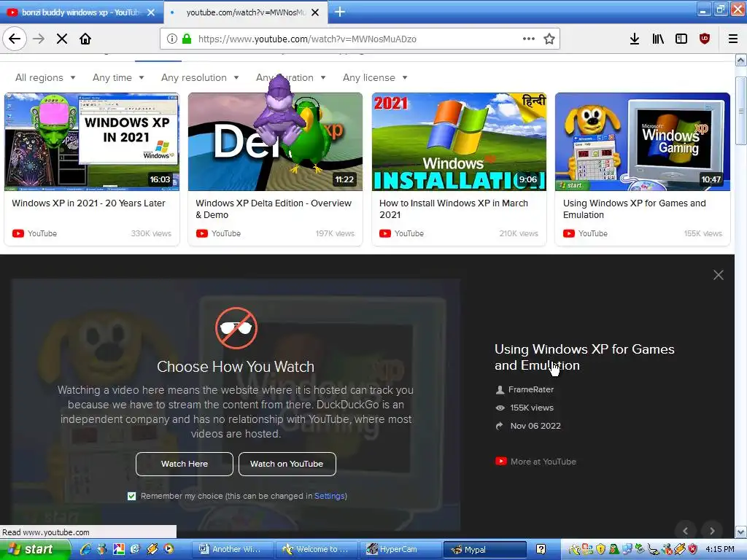
Task: Switch to HyperCam in the taskbar
Action: [399, 549]
